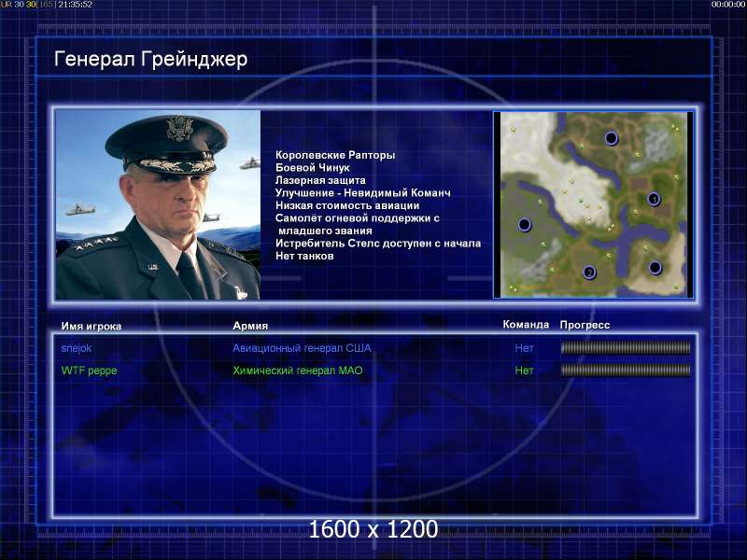
Task: Select start position marker 2 on map
Action: (589, 273)
